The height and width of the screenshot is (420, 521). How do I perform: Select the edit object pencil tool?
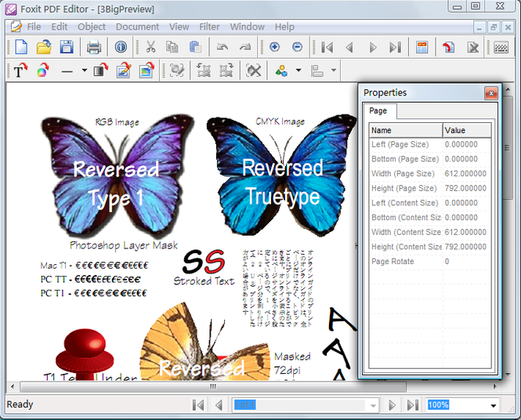[124, 70]
